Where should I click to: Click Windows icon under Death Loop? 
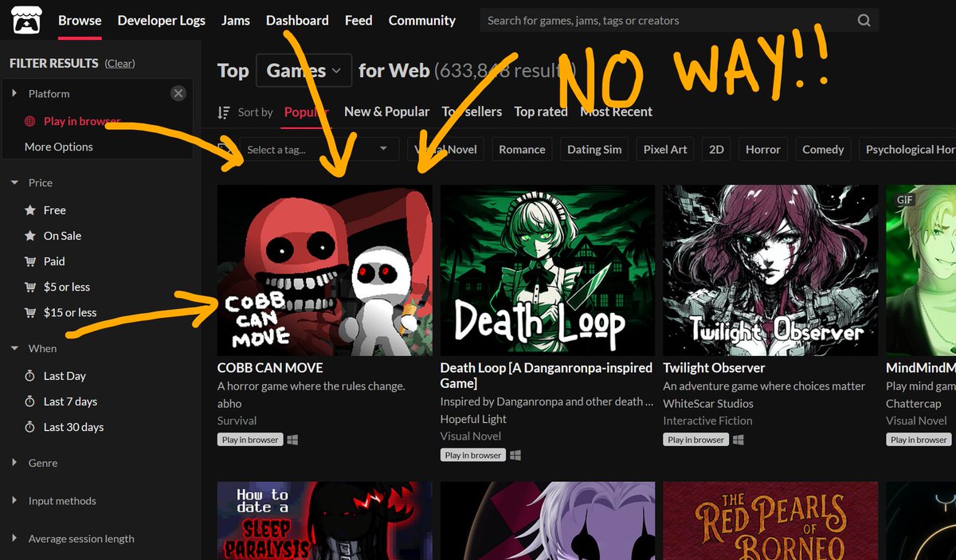pos(515,455)
